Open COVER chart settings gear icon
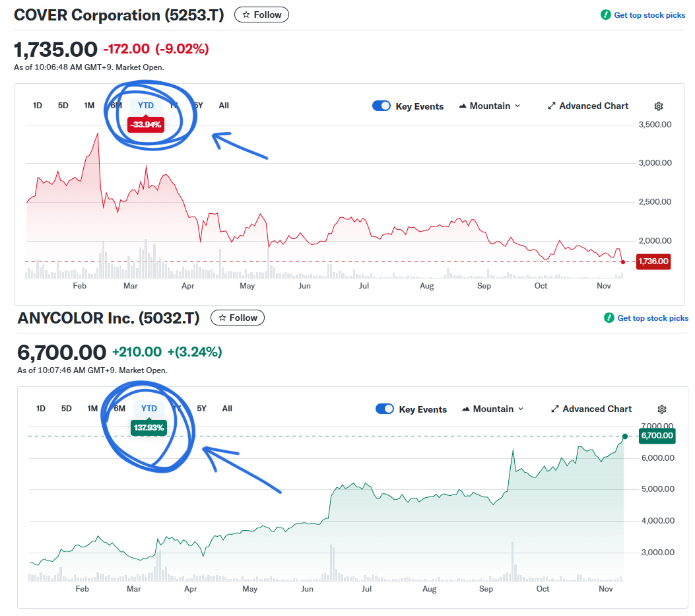Viewport: 695px width, 616px height. click(x=658, y=106)
